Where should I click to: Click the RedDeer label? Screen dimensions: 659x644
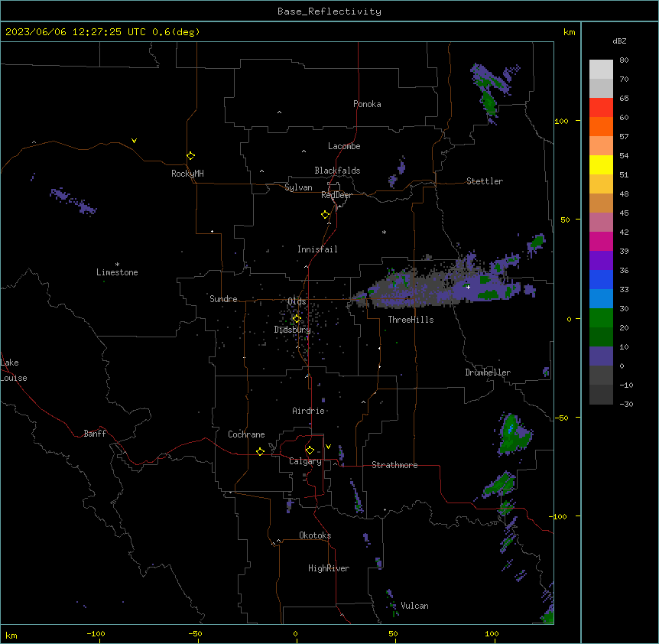pos(337,195)
